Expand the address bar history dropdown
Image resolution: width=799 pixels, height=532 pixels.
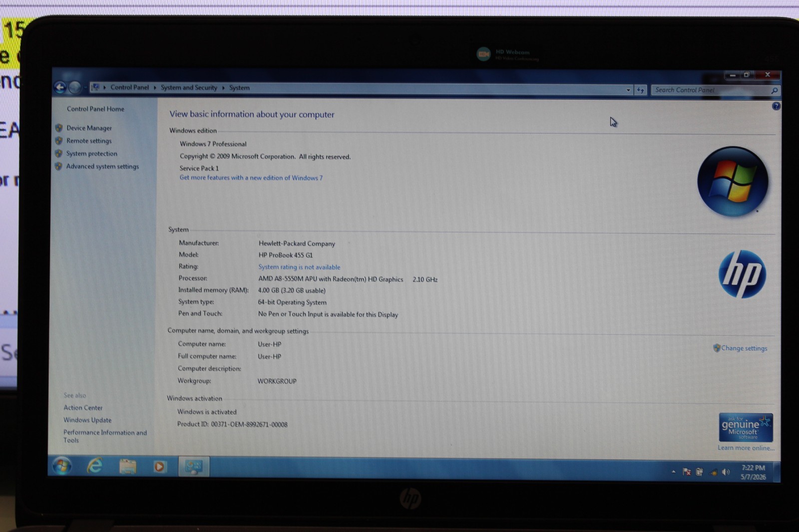(628, 90)
